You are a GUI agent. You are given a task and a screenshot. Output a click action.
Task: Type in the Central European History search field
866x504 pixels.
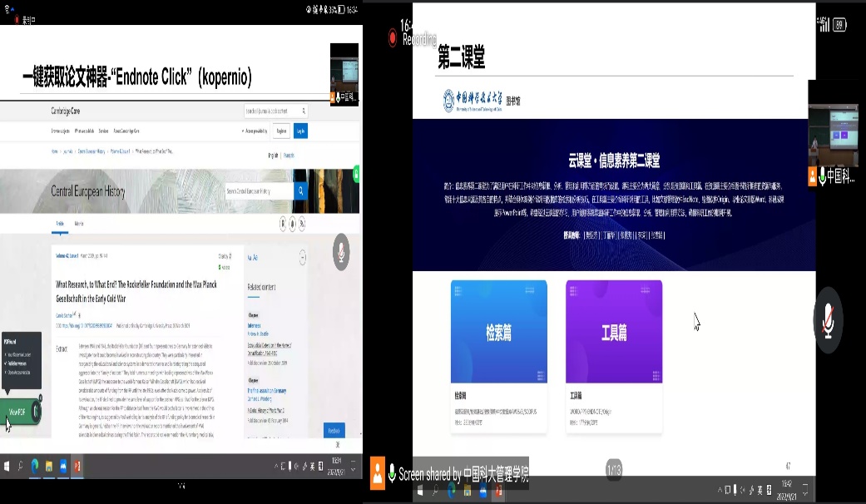(258, 191)
